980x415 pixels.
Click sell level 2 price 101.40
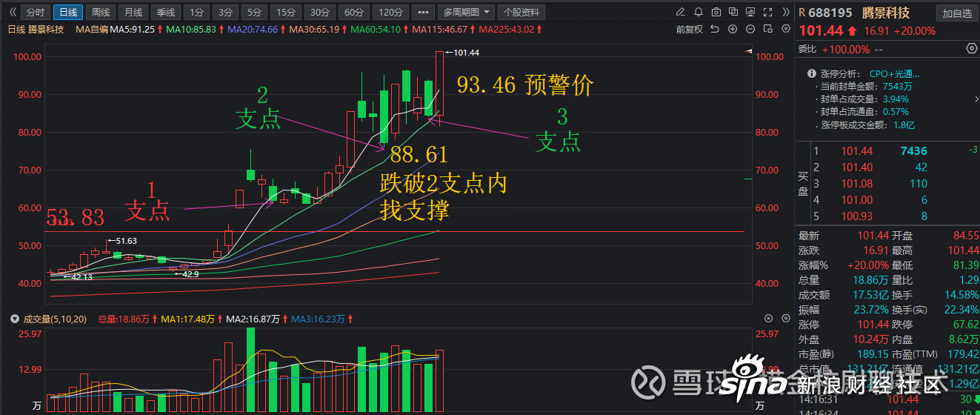pyautogui.click(x=857, y=167)
